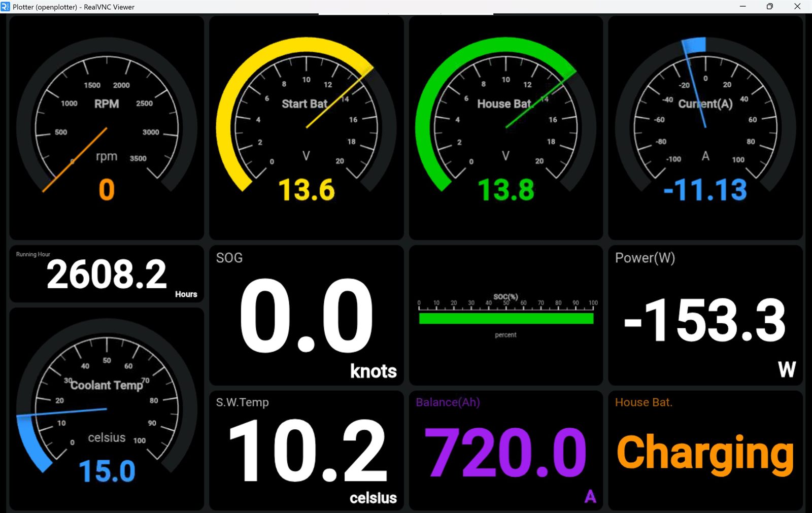Click the RealVNC Viewer title bar icon
The width and height of the screenshot is (812, 513).
point(6,7)
